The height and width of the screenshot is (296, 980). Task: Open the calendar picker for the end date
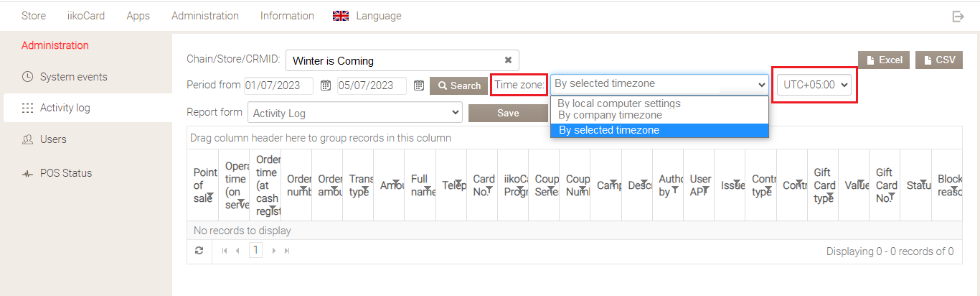pos(419,85)
